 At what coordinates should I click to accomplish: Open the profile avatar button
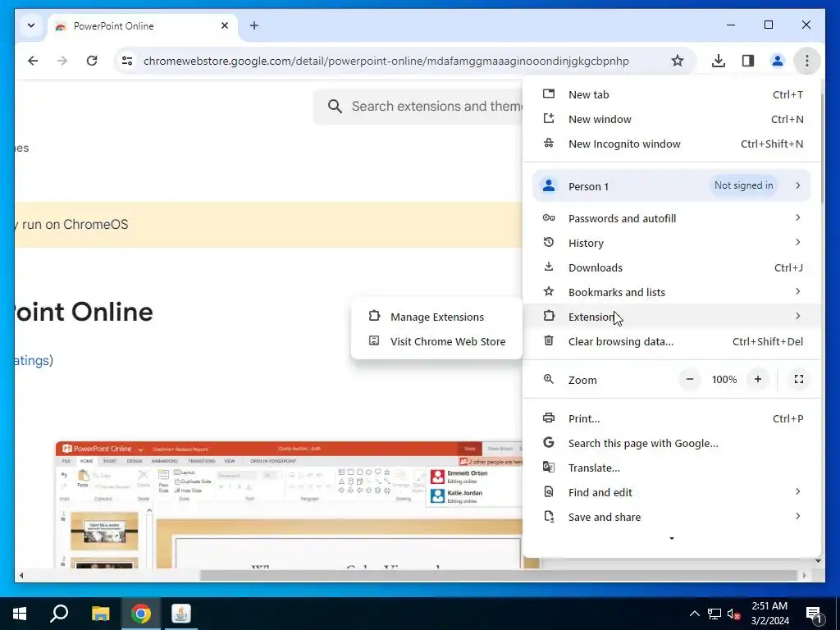778,61
